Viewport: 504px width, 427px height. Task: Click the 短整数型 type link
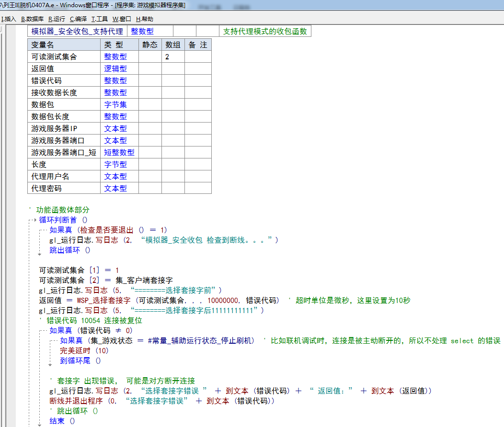click(x=119, y=152)
